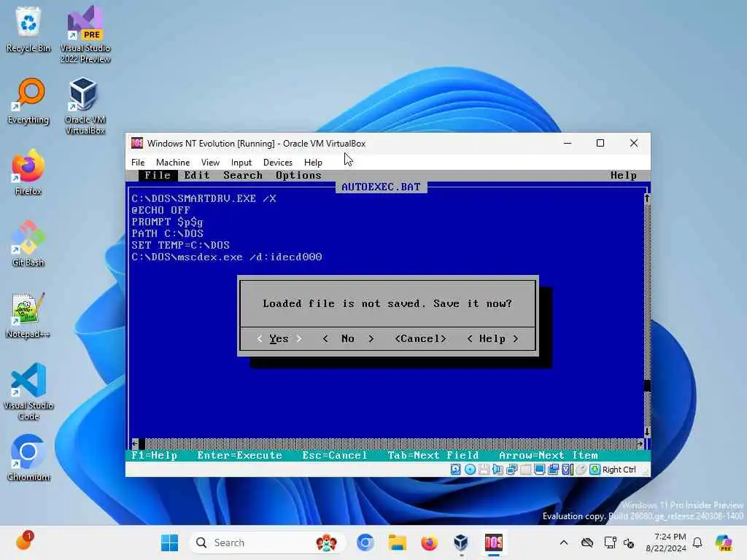Screen dimensions: 747x560
Task: Click the line '@ECHO OFF'
Action: point(161,210)
